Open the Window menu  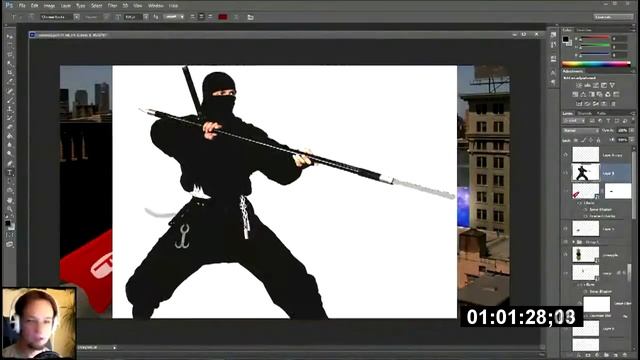(155, 6)
